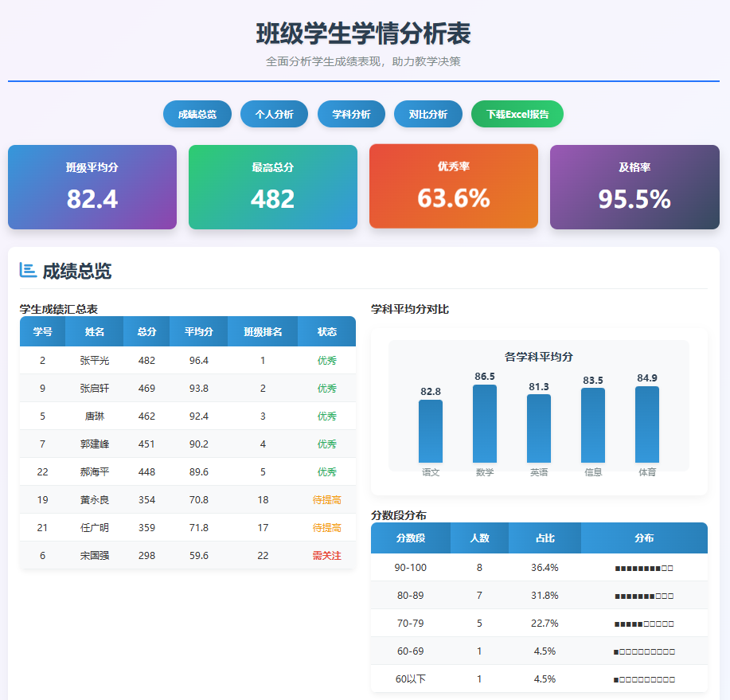The width and height of the screenshot is (730, 700).
Task: Open the 个人分析 view
Action: click(274, 114)
